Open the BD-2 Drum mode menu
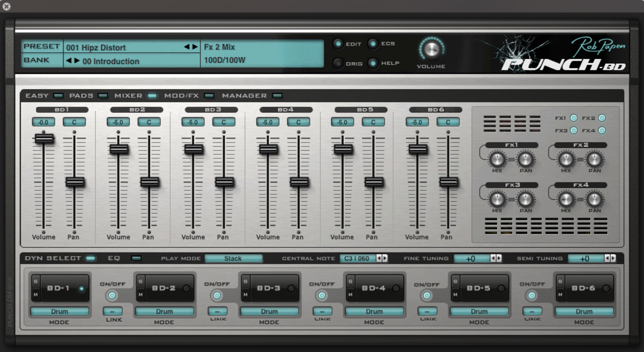The image size is (644, 352). (164, 311)
